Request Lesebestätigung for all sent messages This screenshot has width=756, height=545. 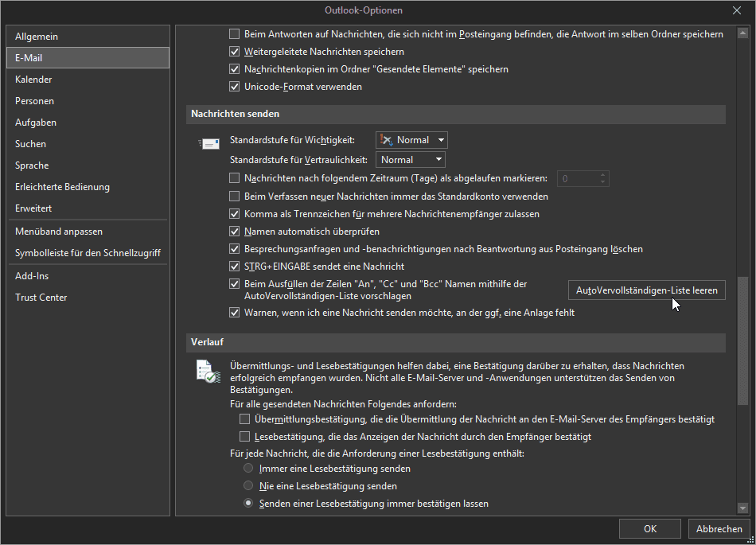(245, 437)
